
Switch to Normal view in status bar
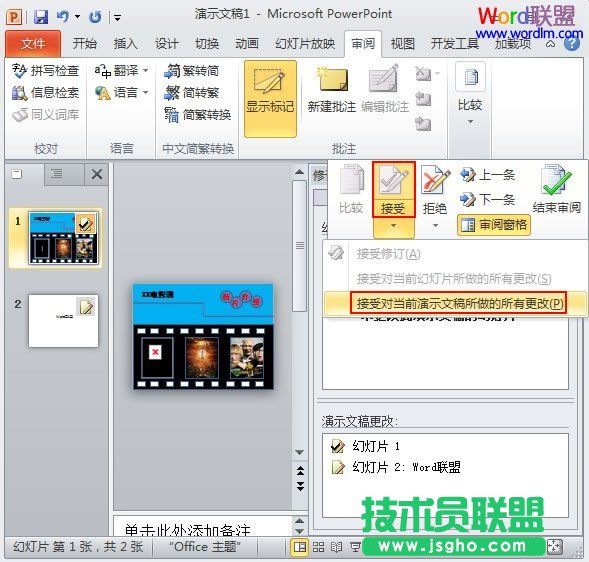tap(299, 547)
